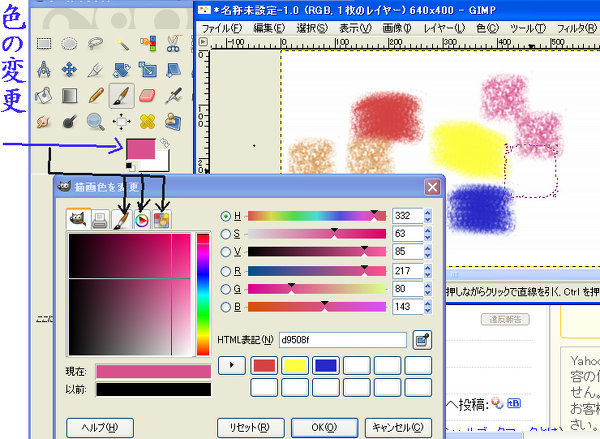Select the B blue radio button

click(225, 307)
